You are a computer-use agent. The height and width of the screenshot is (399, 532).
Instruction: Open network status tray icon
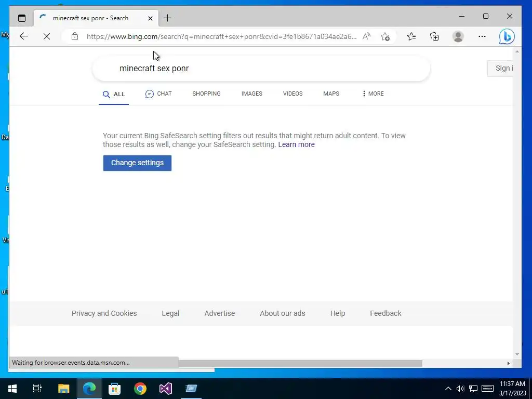[473, 389]
